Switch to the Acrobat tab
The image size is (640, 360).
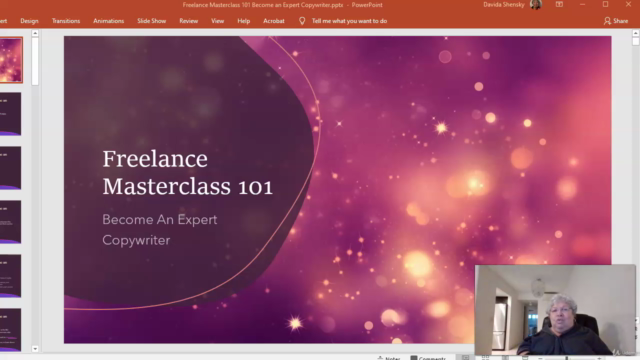pyautogui.click(x=274, y=21)
